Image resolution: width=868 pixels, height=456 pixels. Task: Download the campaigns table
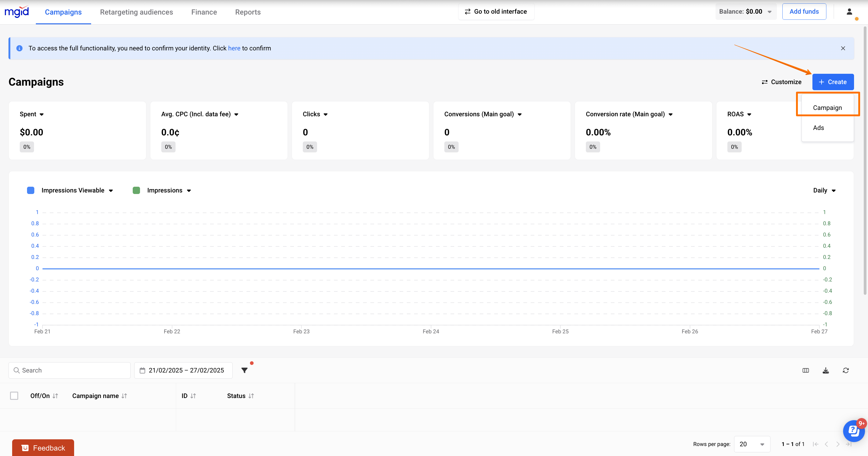coord(825,370)
